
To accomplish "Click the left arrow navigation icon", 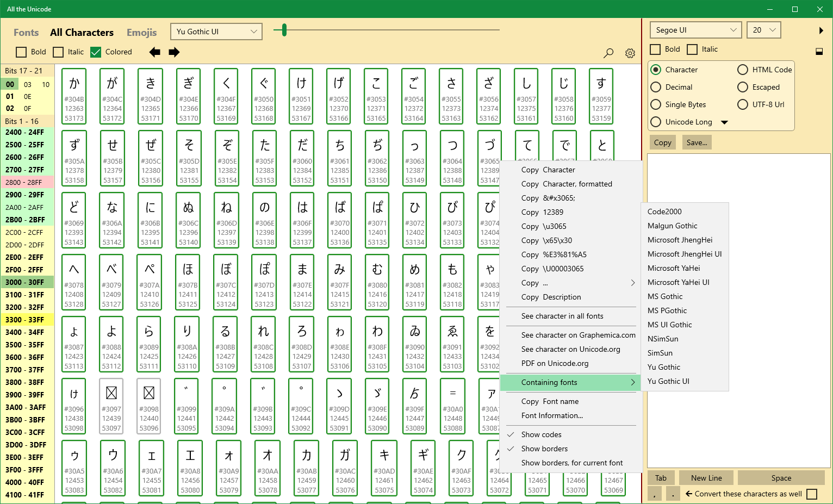I will [x=155, y=52].
